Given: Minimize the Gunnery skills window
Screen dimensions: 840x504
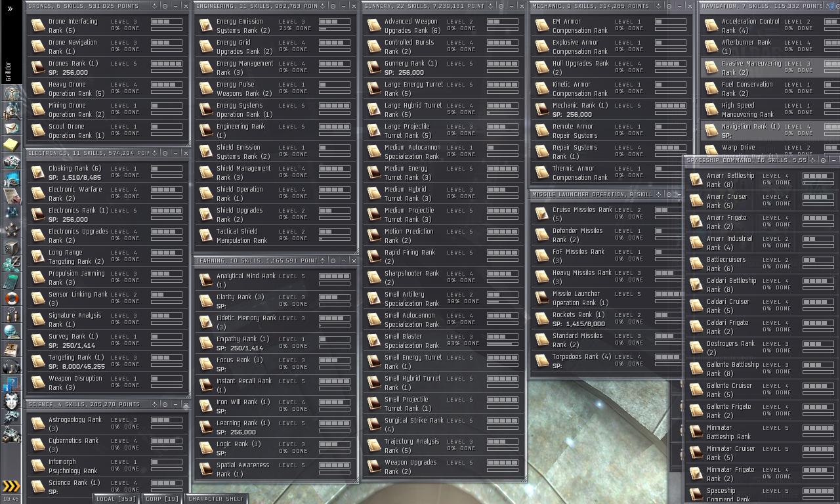Looking at the screenshot, I should tap(511, 6).
